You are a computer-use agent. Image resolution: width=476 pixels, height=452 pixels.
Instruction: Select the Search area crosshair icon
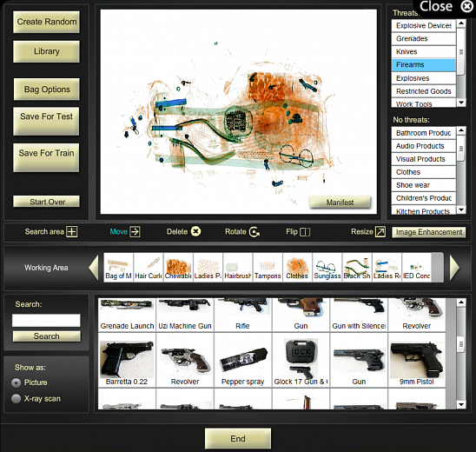click(x=72, y=232)
